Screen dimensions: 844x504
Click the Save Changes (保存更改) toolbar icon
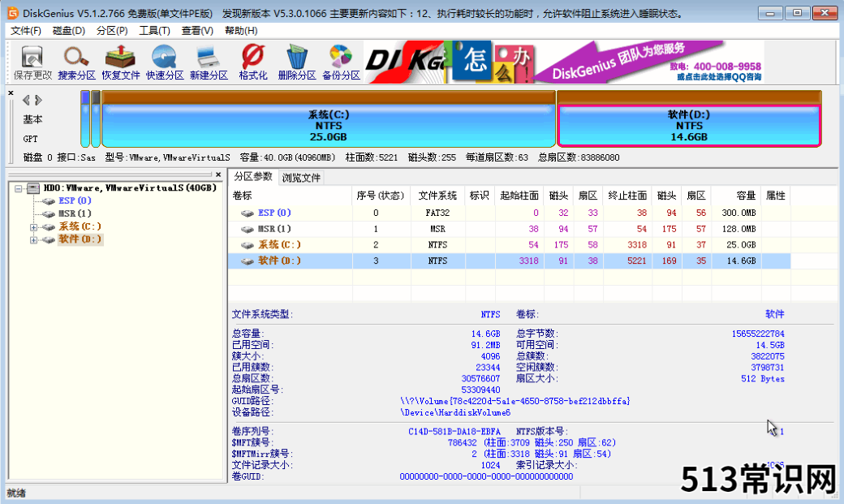32,63
